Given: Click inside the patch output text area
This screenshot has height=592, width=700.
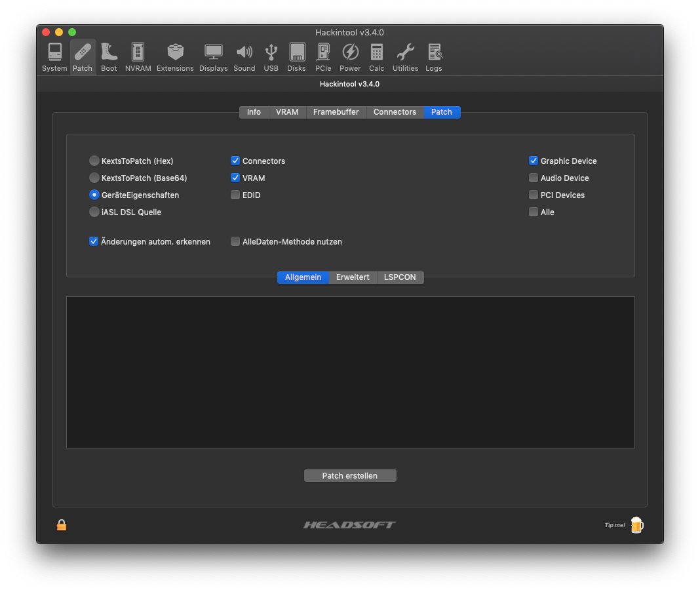Looking at the screenshot, I should coord(351,372).
